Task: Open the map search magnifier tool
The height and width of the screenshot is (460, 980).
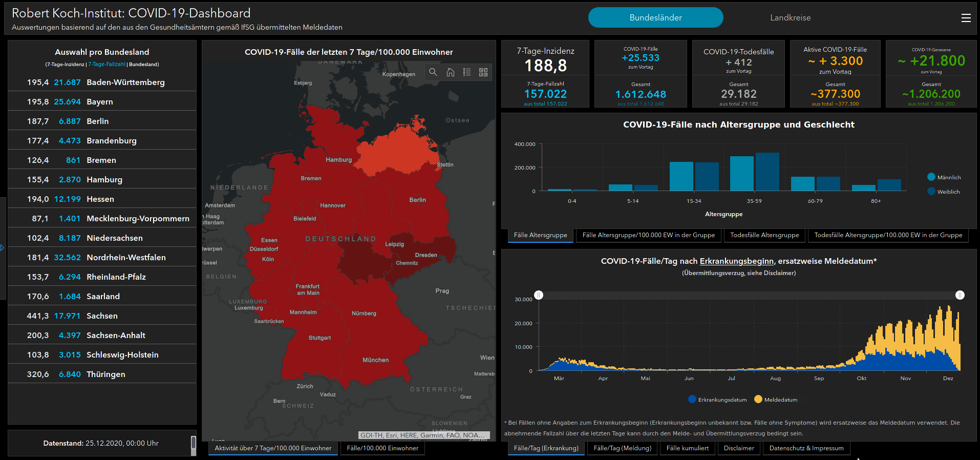Action: tap(433, 72)
